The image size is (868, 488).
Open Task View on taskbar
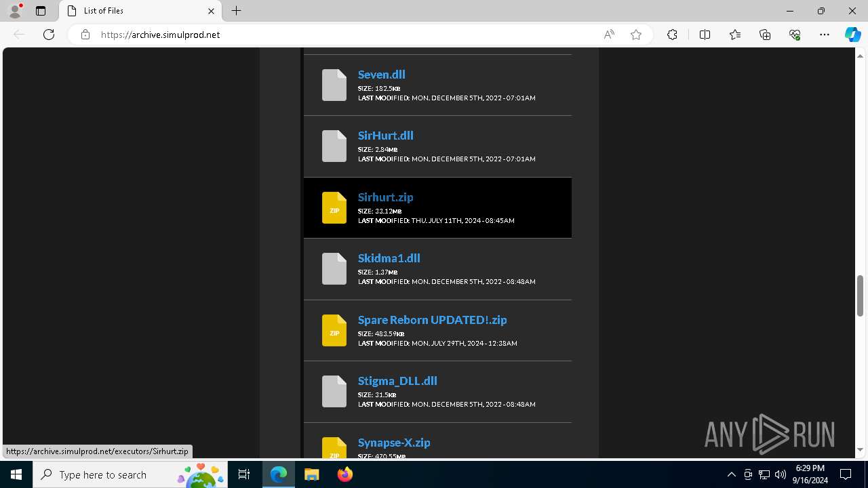(245, 474)
